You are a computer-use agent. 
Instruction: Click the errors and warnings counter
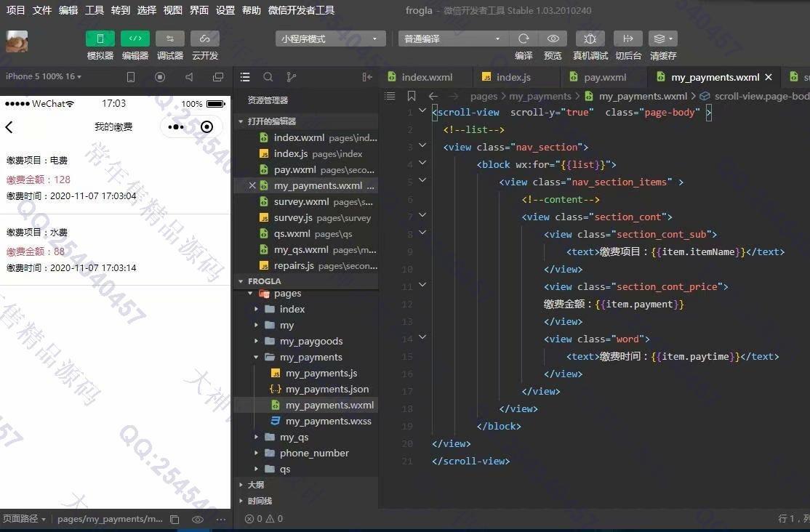click(264, 519)
